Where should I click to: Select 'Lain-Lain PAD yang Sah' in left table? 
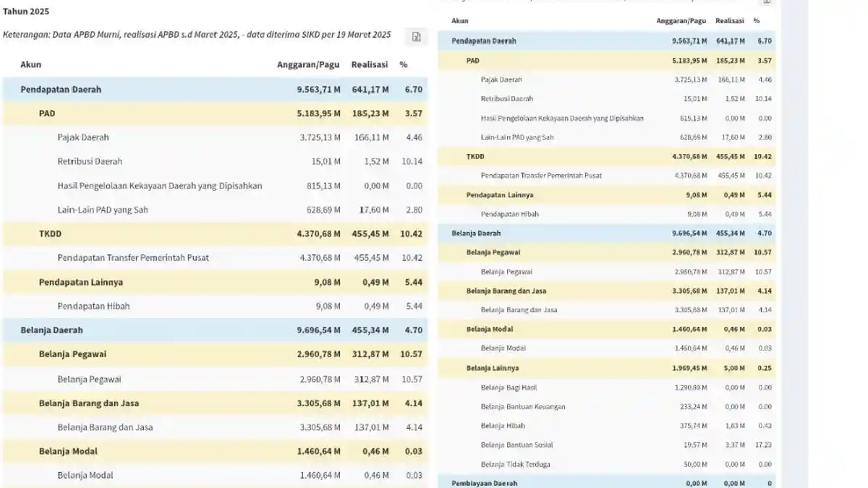pyautogui.click(x=215, y=210)
